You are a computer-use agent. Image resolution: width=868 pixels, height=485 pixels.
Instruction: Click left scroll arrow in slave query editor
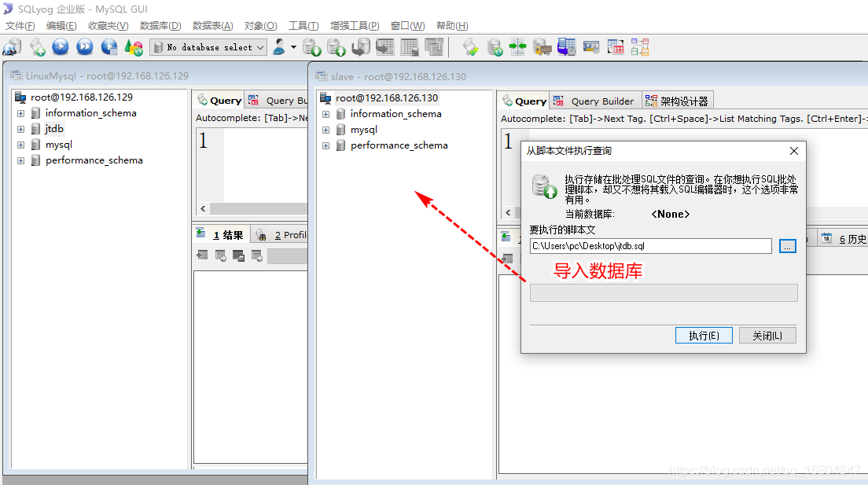pyautogui.click(x=508, y=212)
